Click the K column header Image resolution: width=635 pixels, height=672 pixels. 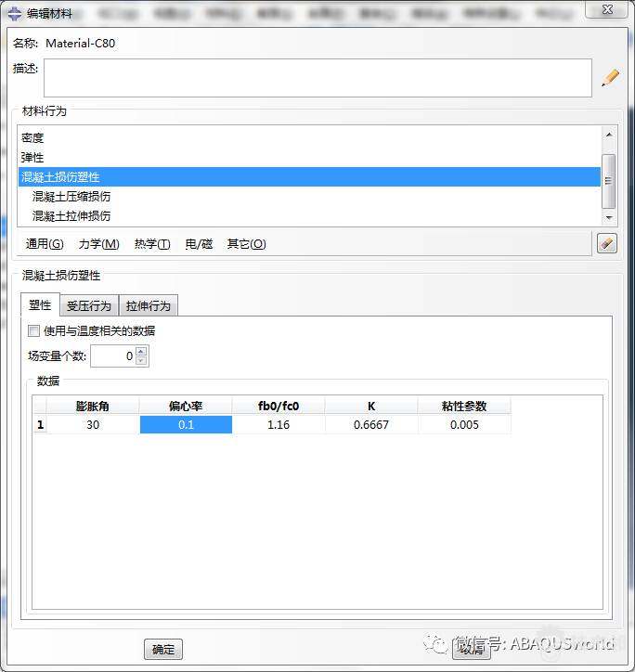tap(371, 406)
